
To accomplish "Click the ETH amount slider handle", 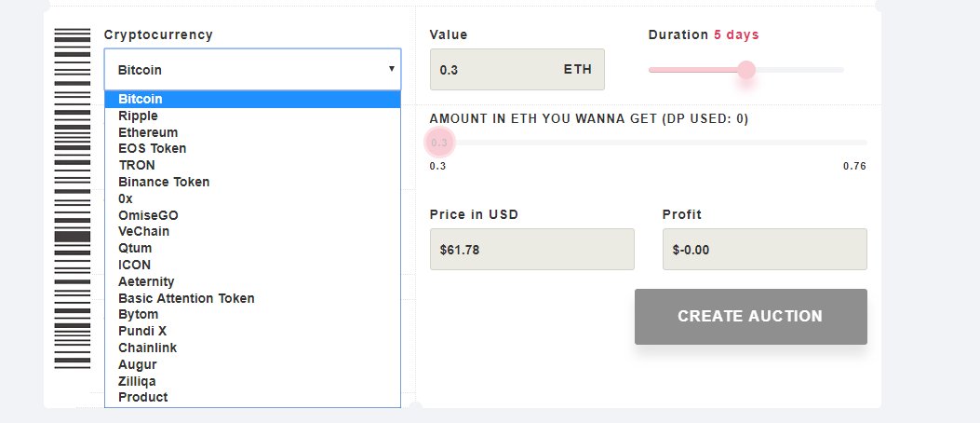I will [x=439, y=143].
